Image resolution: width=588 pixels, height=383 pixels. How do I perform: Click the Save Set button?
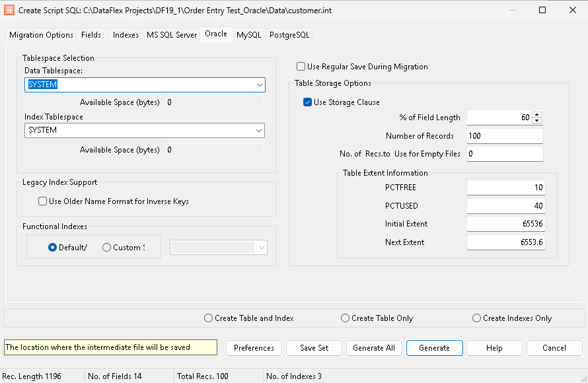(314, 348)
